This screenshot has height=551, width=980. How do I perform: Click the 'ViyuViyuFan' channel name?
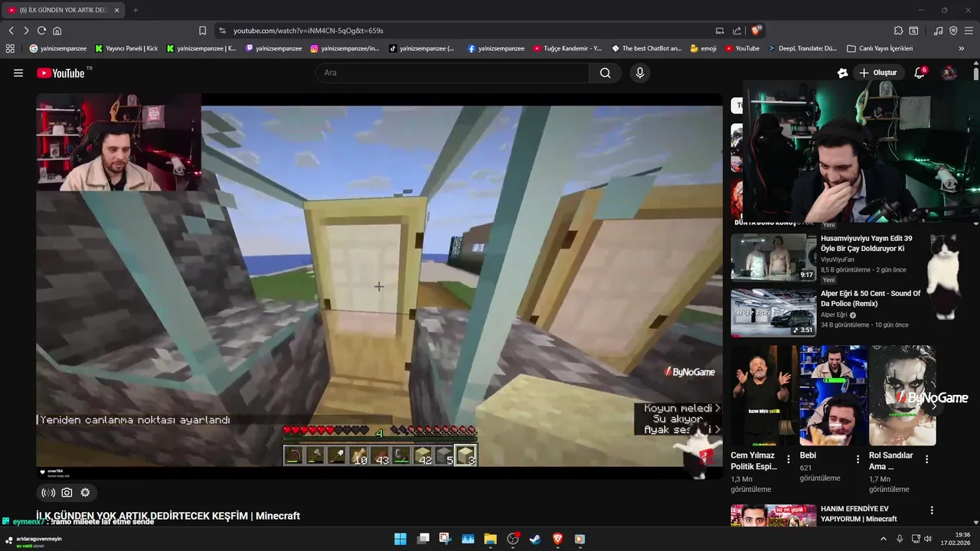837,259
